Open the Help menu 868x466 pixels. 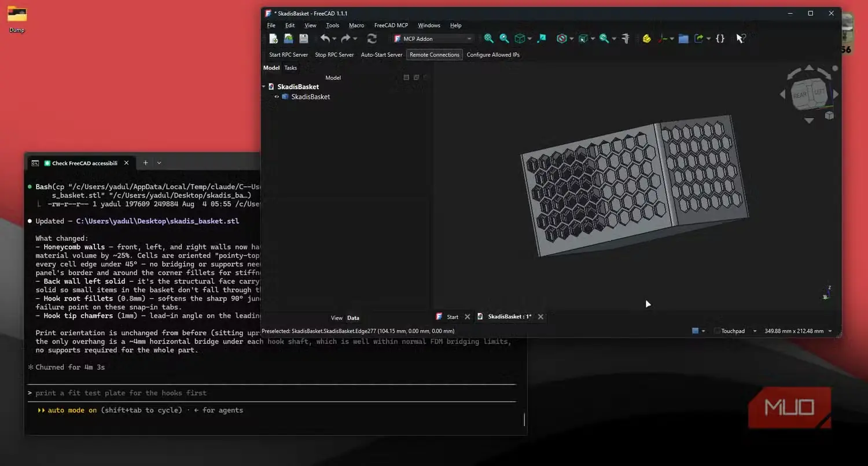coord(456,25)
